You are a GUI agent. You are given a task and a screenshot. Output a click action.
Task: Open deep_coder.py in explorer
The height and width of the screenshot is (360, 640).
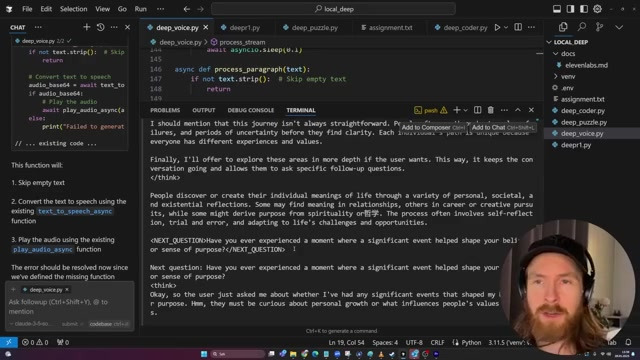point(582,111)
